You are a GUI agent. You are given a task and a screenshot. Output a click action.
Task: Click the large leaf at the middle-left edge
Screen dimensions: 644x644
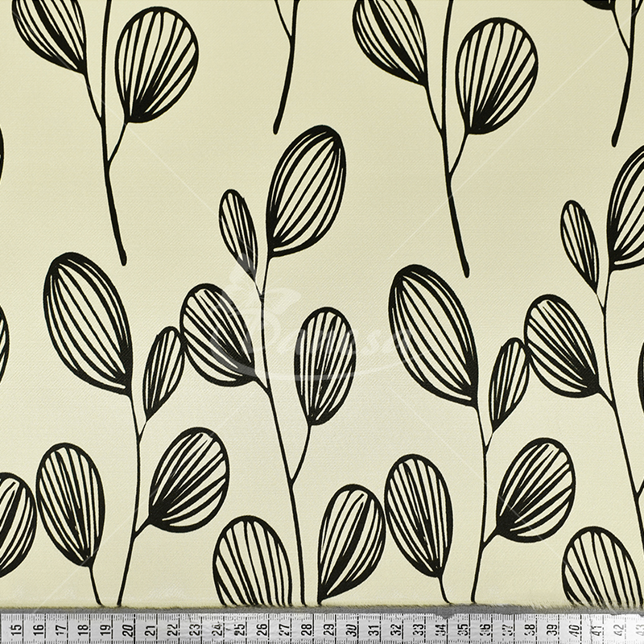[x=87, y=322]
